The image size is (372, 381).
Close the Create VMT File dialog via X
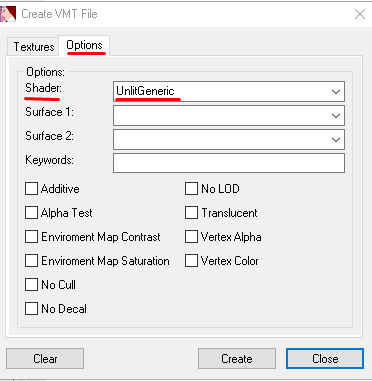[360, 14]
